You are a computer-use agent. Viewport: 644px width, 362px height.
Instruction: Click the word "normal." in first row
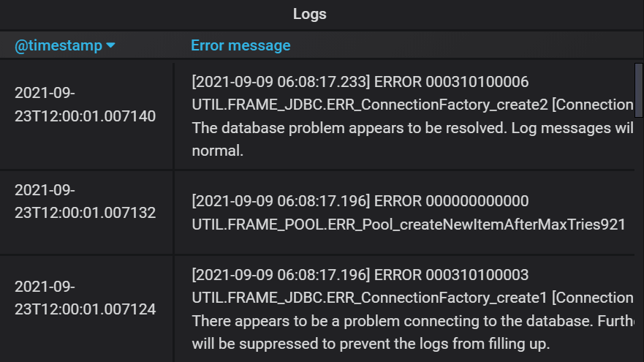218,151
